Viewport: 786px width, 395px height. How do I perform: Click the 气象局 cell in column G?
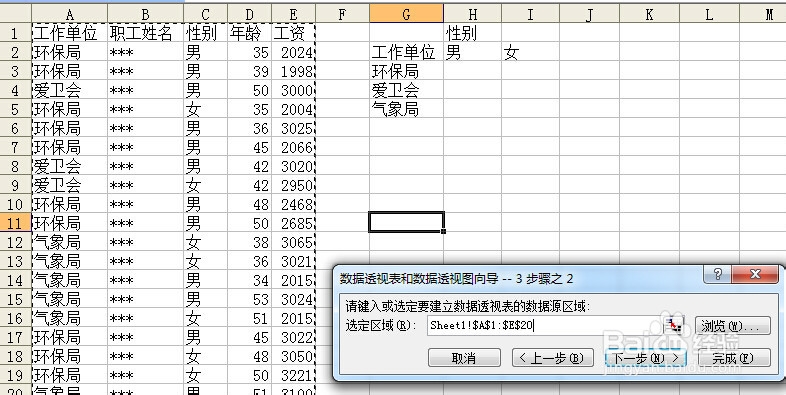point(407,109)
